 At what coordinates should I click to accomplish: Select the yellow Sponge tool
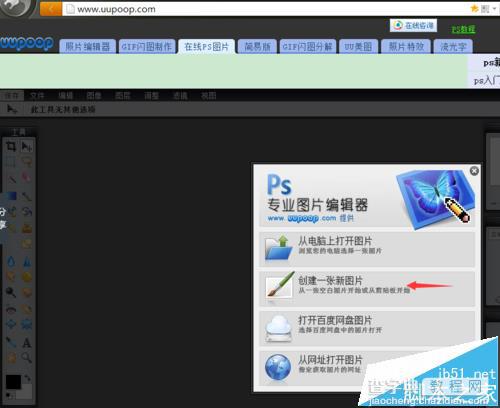point(27,276)
